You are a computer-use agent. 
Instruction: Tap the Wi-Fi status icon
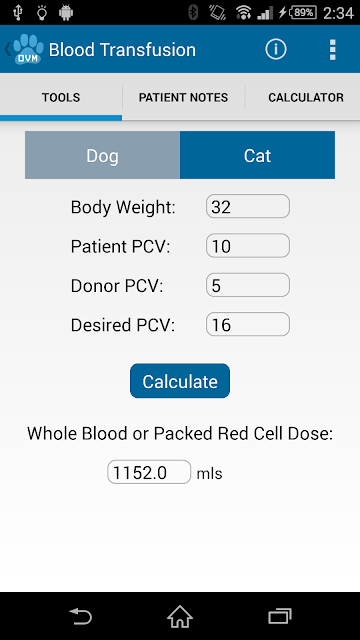(243, 13)
